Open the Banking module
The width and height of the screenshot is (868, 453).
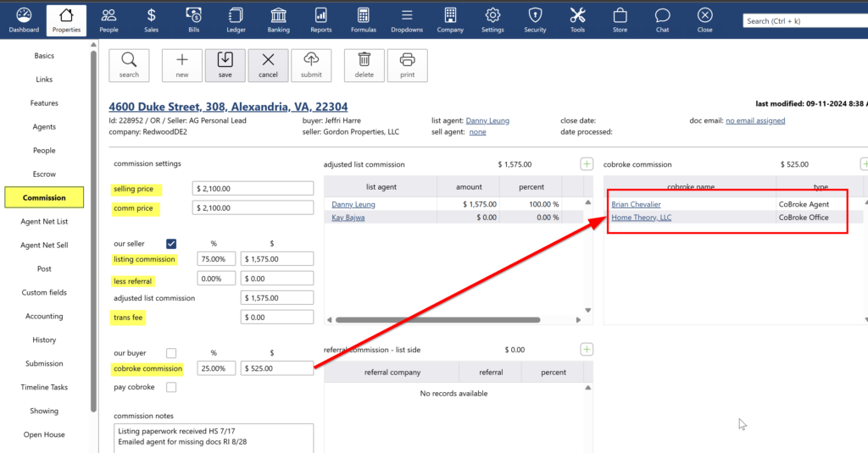(x=278, y=20)
